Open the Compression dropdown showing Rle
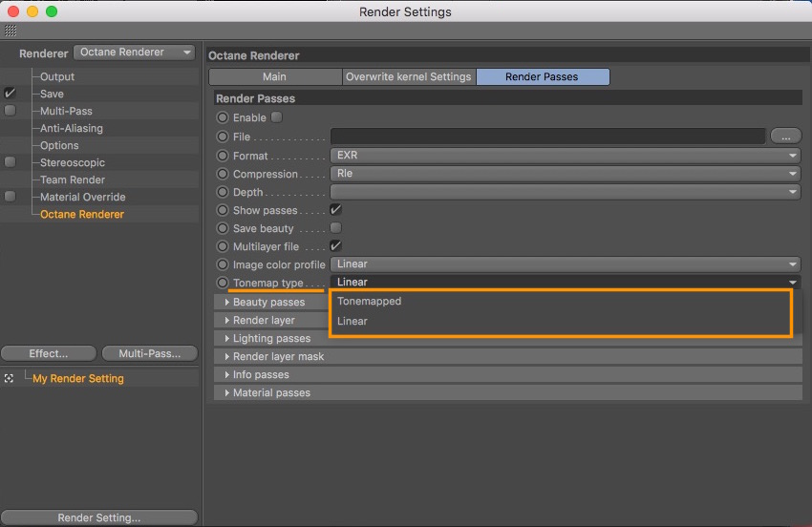 coord(566,174)
